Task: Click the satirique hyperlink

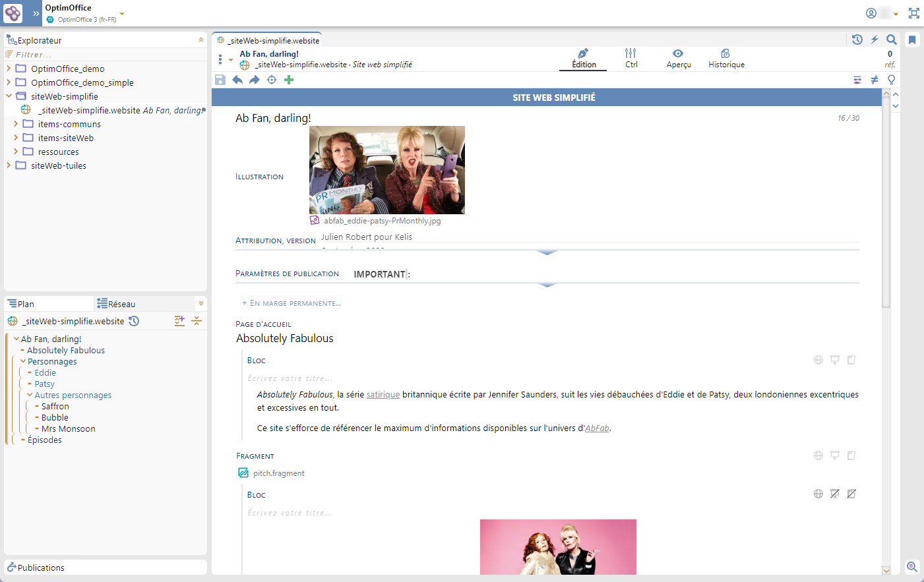Action: [x=383, y=395]
